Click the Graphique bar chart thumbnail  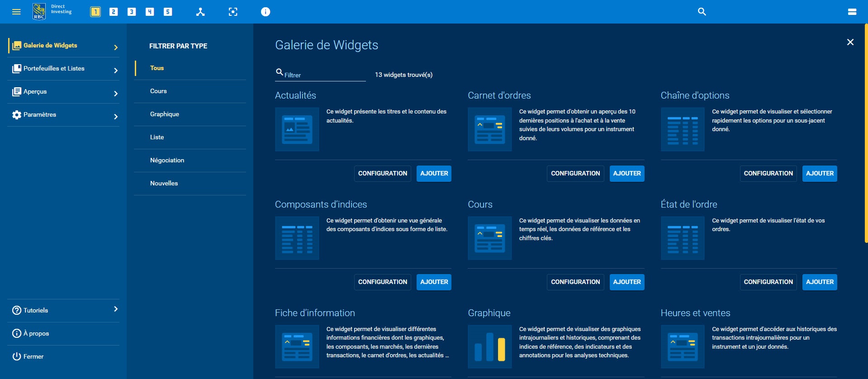490,347
